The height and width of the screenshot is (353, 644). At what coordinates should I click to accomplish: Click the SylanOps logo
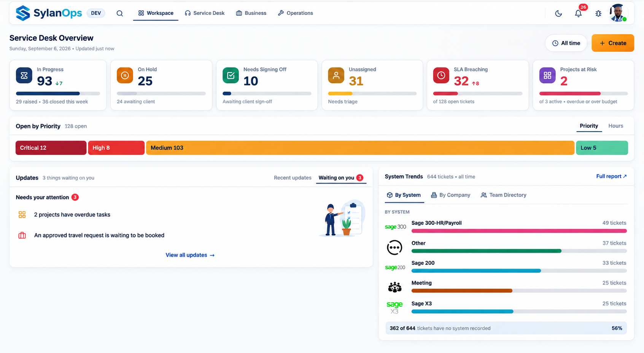coord(49,13)
